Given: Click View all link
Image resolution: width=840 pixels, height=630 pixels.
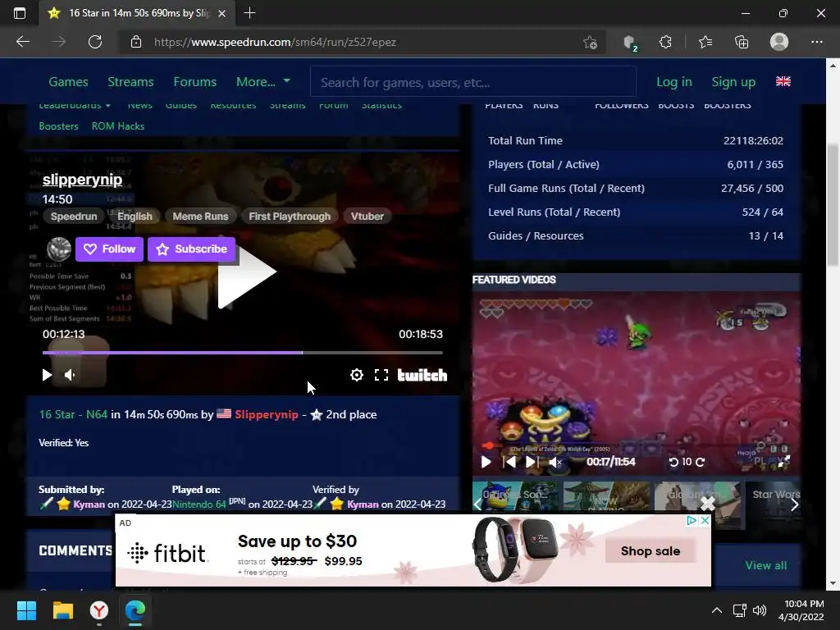Looking at the screenshot, I should [x=766, y=565].
